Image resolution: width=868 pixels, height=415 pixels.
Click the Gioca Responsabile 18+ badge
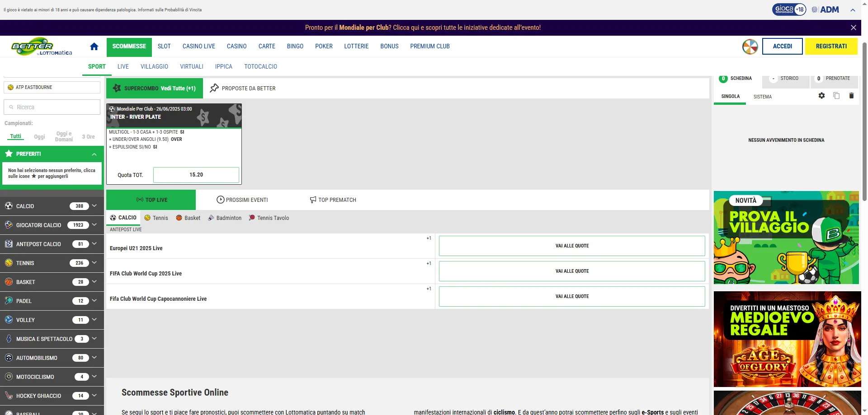[x=788, y=9]
